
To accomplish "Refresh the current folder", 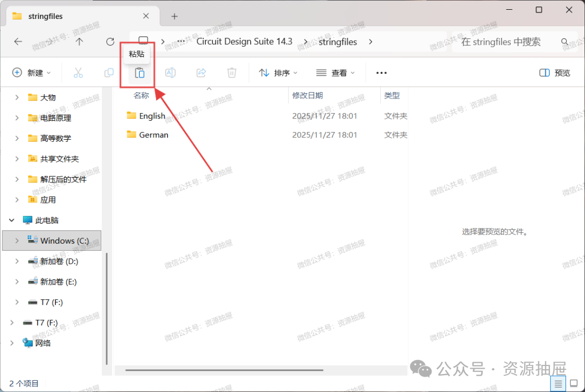I will pos(110,41).
